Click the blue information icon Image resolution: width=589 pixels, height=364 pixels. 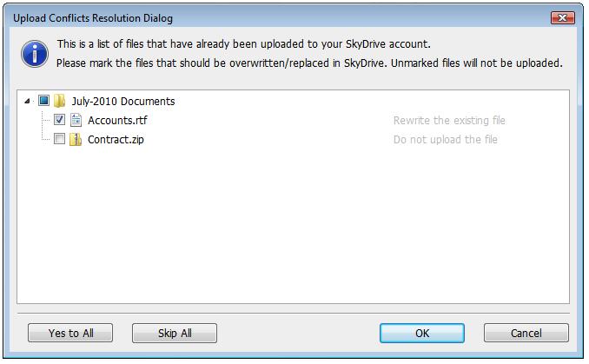point(35,54)
